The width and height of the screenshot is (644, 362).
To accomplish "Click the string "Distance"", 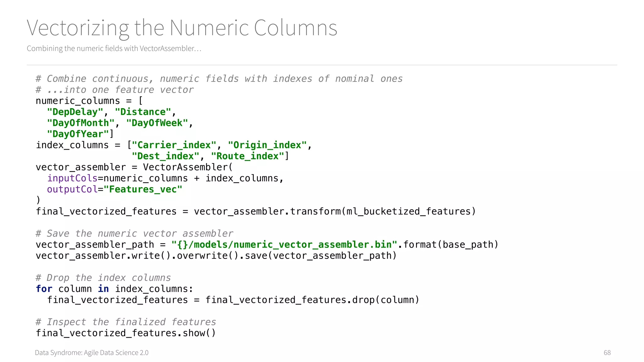I will [x=143, y=112].
